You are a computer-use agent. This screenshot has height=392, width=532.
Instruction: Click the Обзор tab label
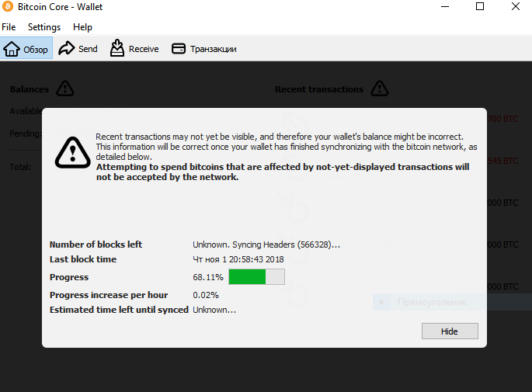point(36,50)
